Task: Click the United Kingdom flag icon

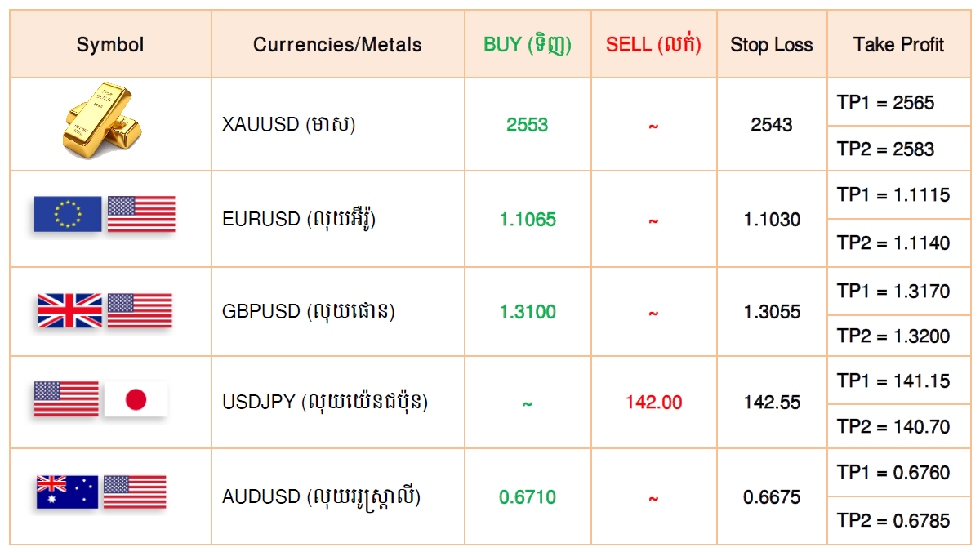Action: point(69,310)
